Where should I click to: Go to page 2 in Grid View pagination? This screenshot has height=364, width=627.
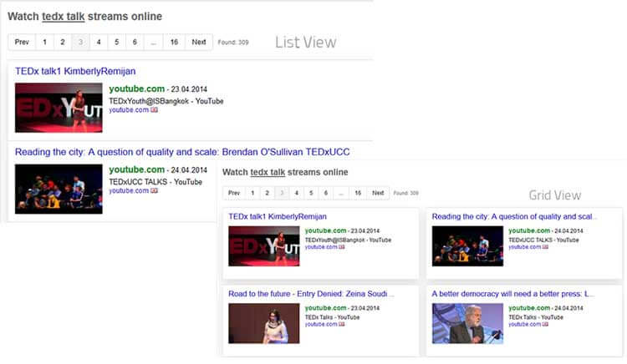click(268, 193)
